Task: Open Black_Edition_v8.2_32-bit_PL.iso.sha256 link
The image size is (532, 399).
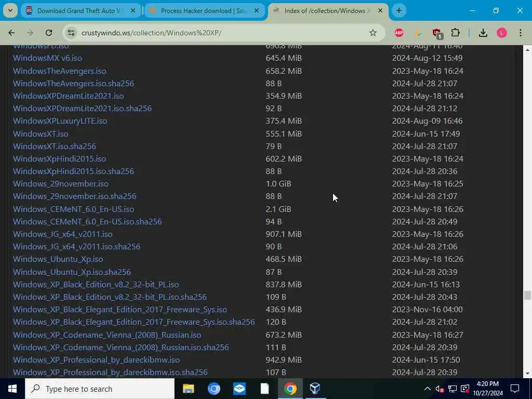Action: [x=110, y=297]
